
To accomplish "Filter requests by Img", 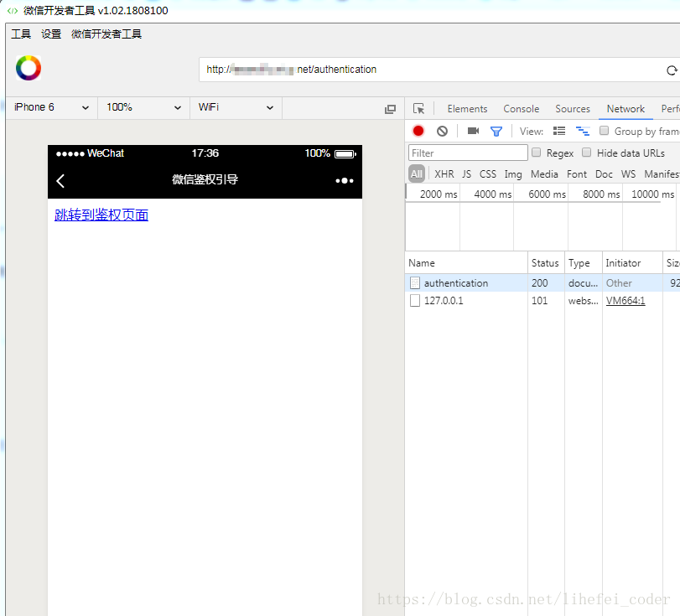I will 513,174.
